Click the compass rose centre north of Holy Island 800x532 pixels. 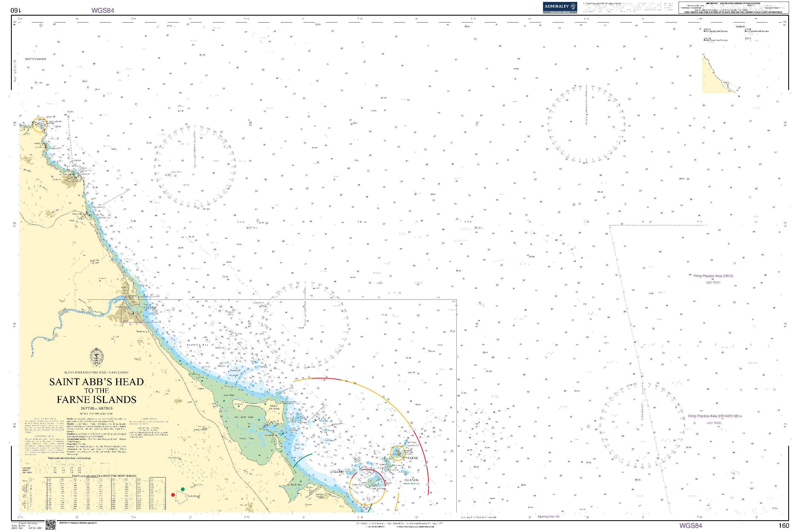(305, 325)
